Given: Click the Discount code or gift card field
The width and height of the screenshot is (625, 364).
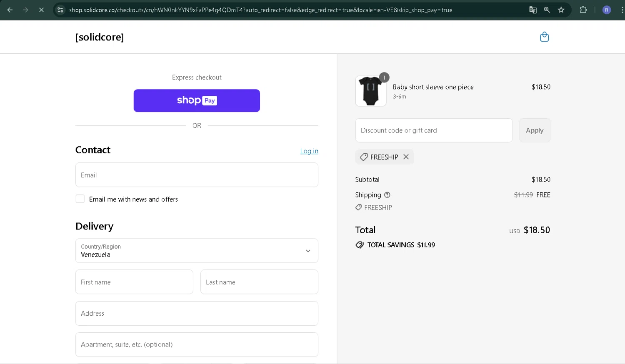Looking at the screenshot, I should 434,130.
